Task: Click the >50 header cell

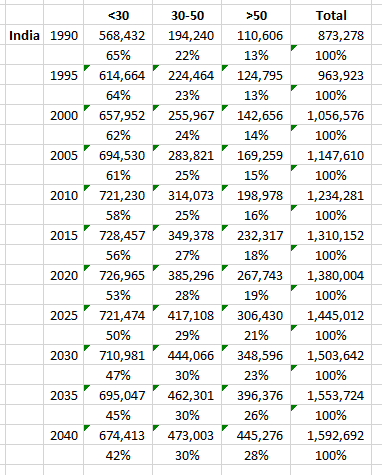Action: pyautogui.click(x=256, y=15)
